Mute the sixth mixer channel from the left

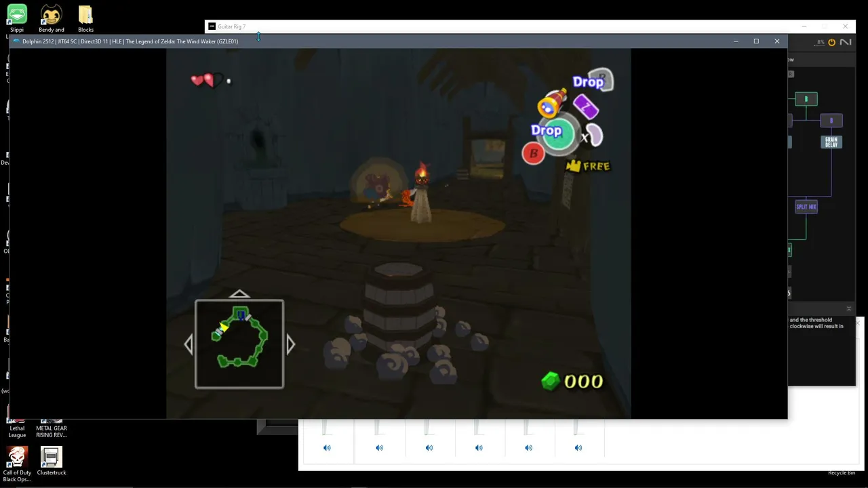[x=578, y=447]
